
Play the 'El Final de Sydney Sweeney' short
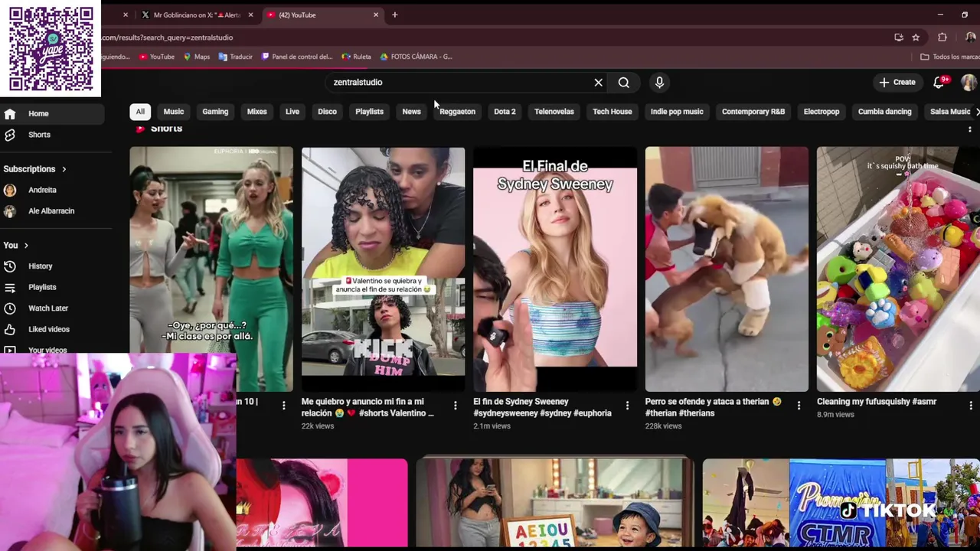[555, 269]
